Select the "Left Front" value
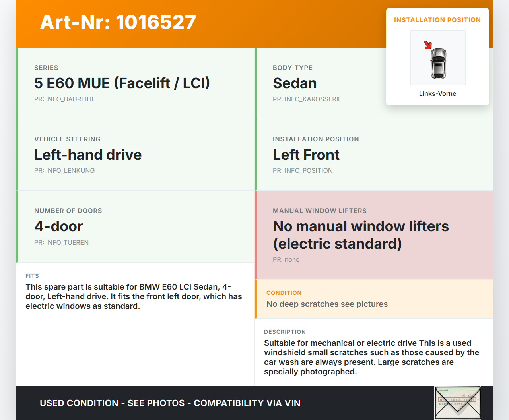This screenshot has width=509, height=420. (x=306, y=155)
